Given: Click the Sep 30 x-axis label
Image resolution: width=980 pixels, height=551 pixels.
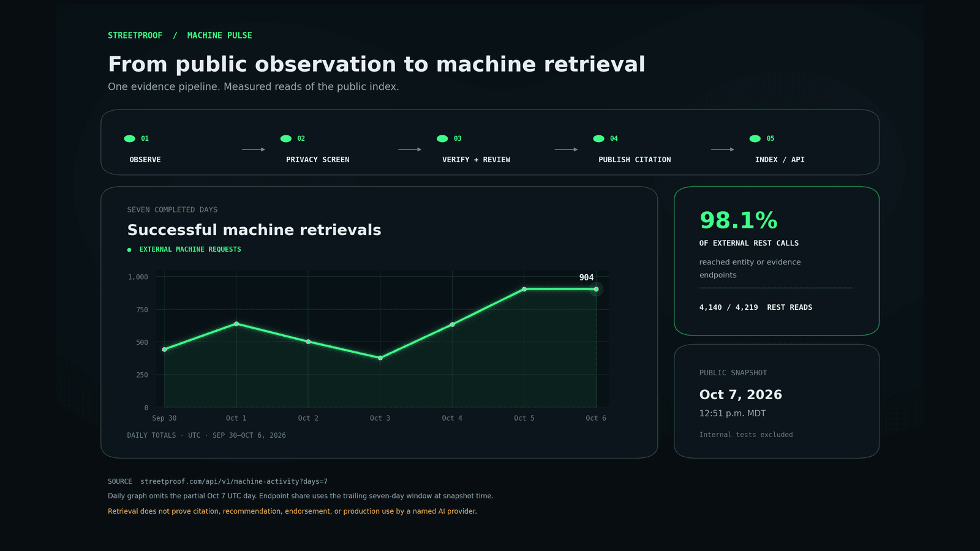Looking at the screenshot, I should point(164,418).
